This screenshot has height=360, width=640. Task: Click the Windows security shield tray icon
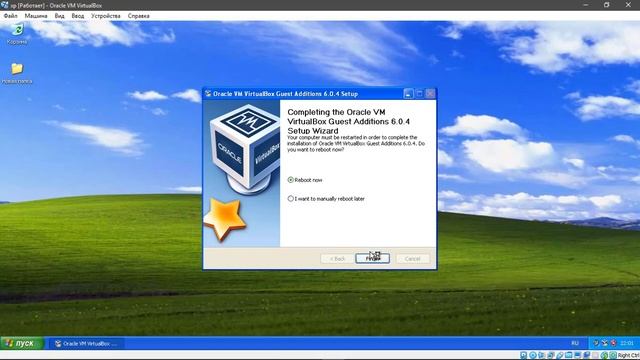click(596, 343)
